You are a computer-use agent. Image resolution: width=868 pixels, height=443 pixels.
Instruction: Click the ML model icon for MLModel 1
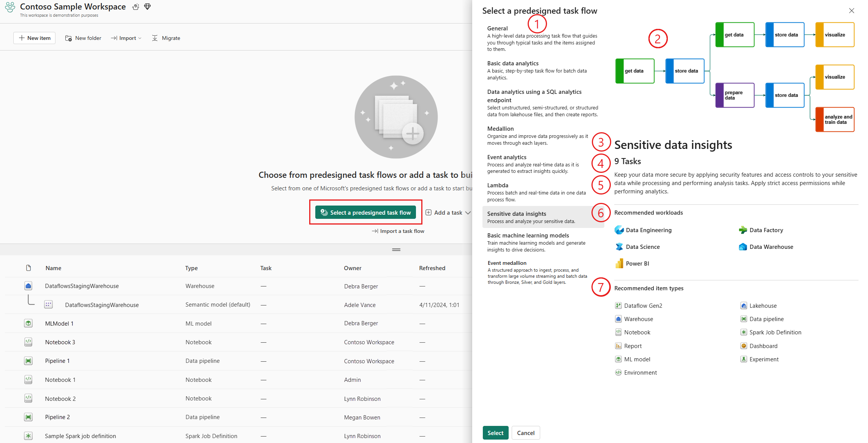(x=28, y=323)
